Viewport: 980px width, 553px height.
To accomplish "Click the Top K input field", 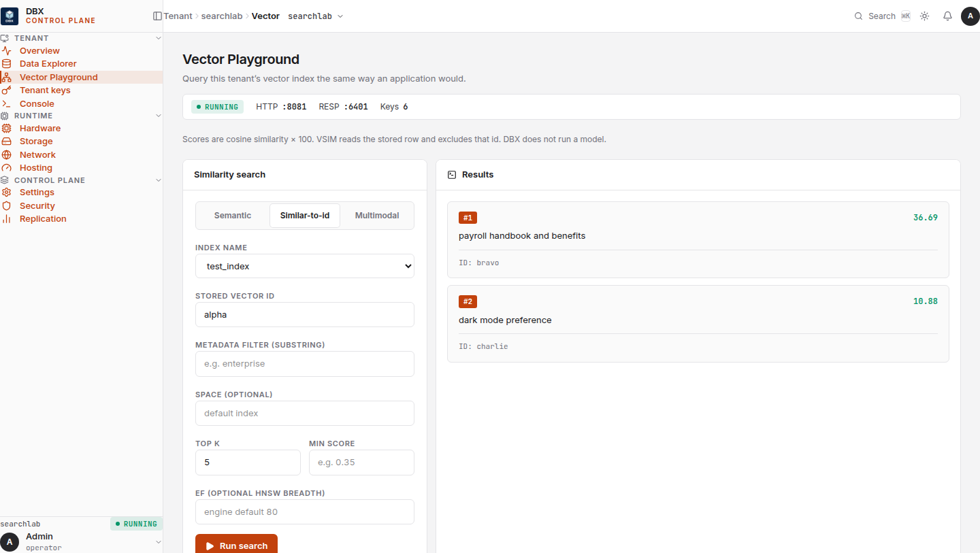I will pos(248,463).
